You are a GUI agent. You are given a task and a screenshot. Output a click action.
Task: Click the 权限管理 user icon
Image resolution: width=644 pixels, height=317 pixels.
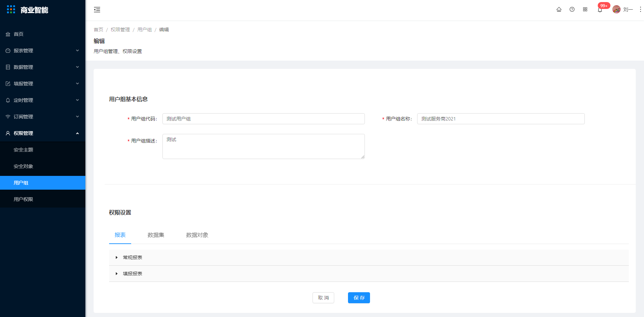(x=8, y=133)
